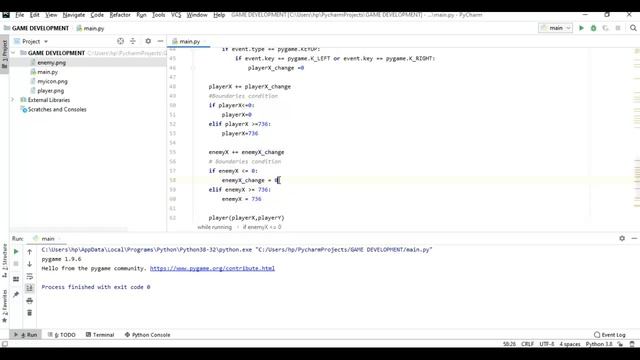Screen dimensions: 640x360
Task: Click main.py breadcrumb in navigation bar
Action: pyautogui.click(x=90, y=28)
